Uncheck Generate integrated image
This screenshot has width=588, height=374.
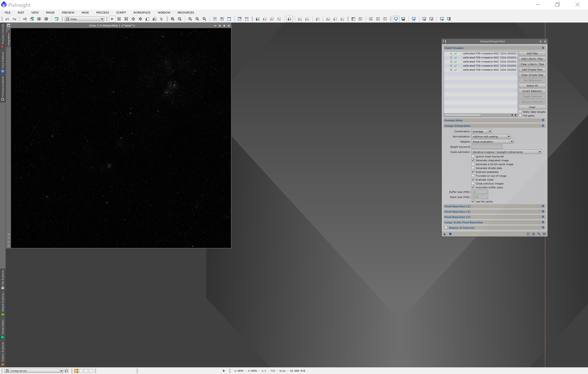[473, 160]
